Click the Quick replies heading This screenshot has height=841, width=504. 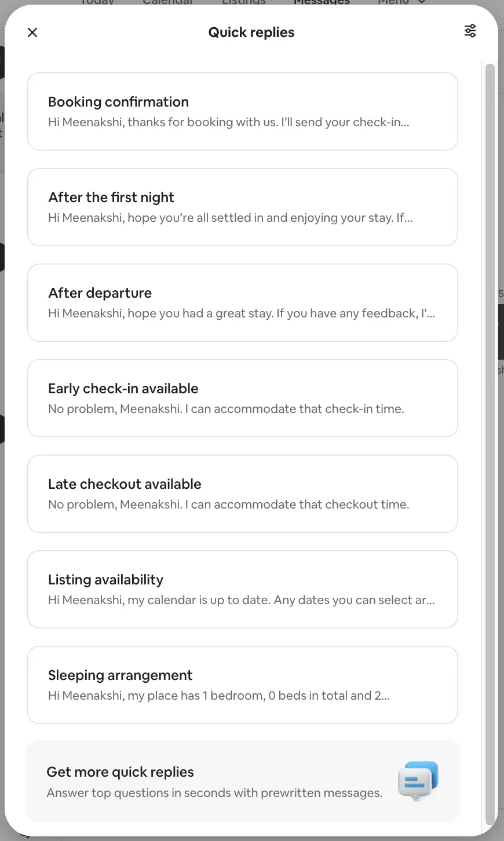pyautogui.click(x=251, y=32)
